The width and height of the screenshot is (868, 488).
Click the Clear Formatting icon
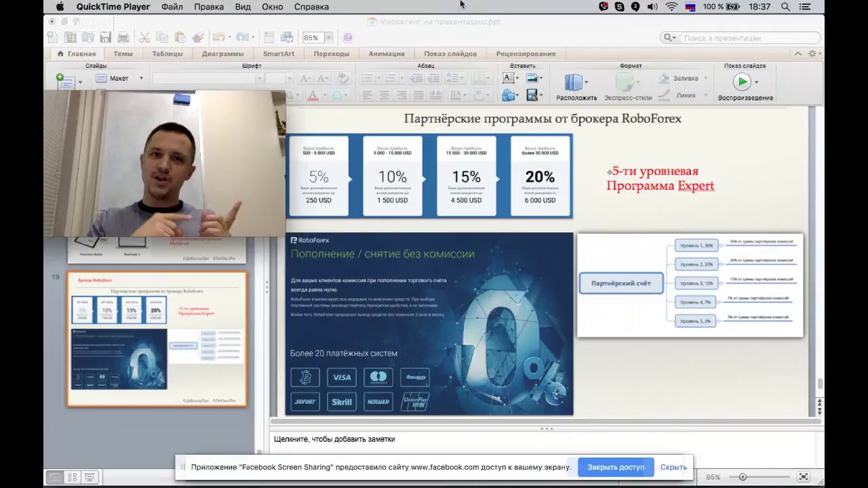[342, 79]
